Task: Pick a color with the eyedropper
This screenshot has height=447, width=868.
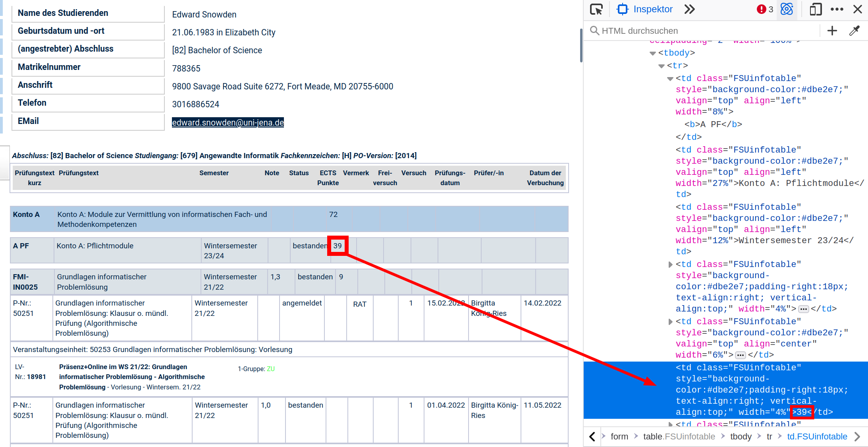Action: point(854,31)
